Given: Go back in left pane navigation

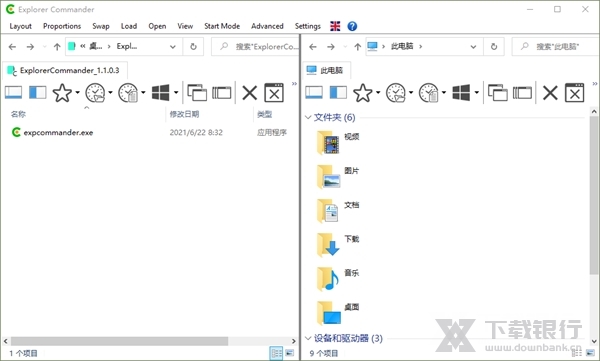Looking at the screenshot, I should pos(12,47).
